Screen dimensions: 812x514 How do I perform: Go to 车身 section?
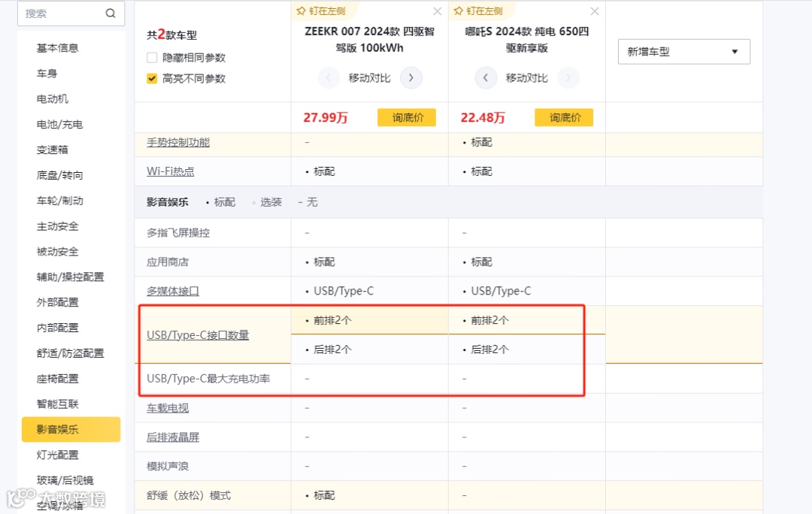tap(47, 74)
